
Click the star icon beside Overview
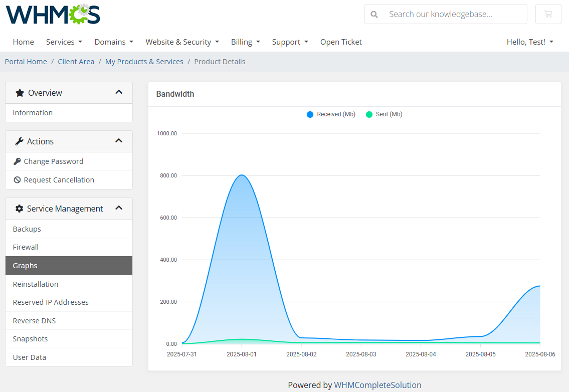pos(20,92)
